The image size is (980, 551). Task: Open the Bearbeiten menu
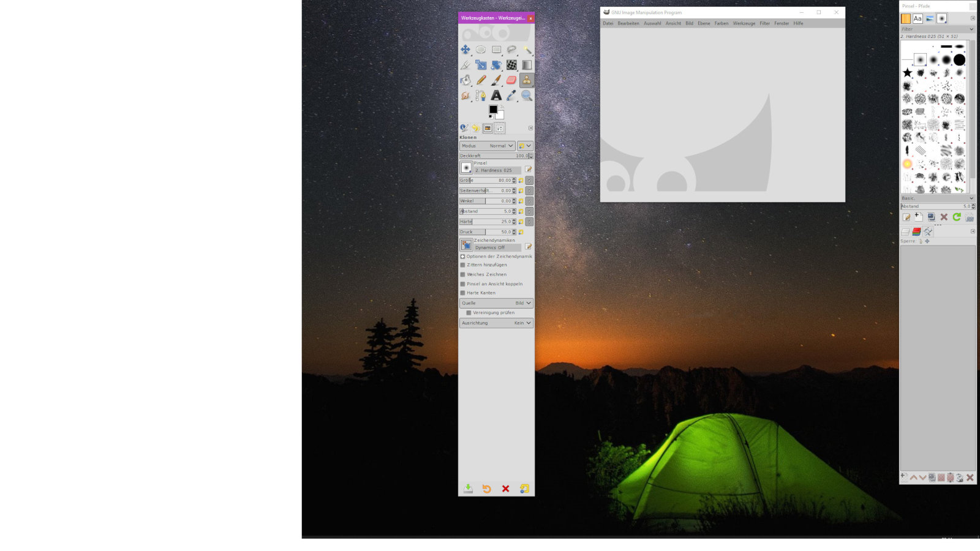628,23
